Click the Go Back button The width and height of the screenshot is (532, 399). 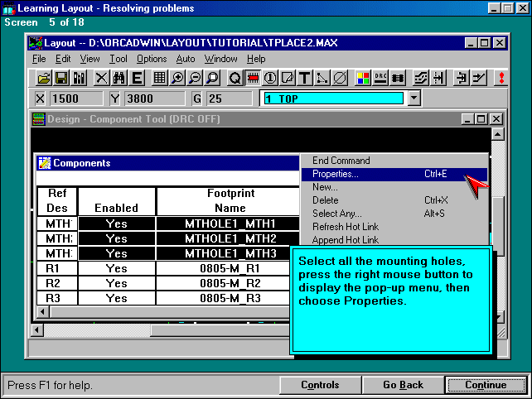pos(403,385)
